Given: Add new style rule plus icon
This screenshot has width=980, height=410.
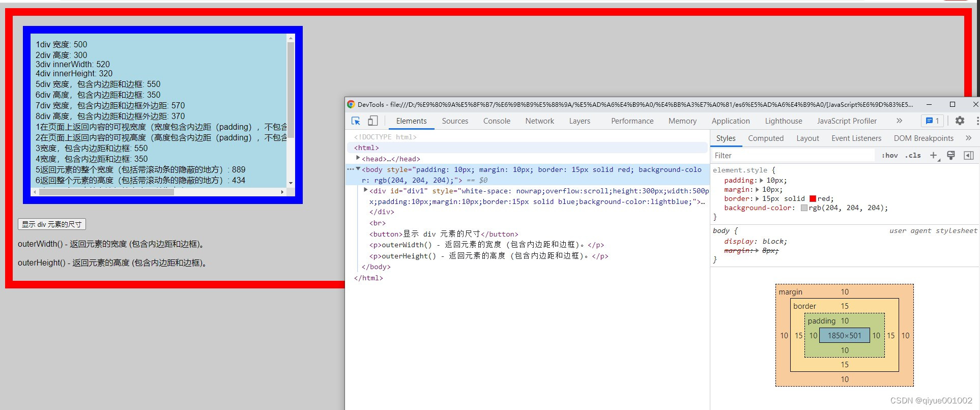Looking at the screenshot, I should point(934,156).
